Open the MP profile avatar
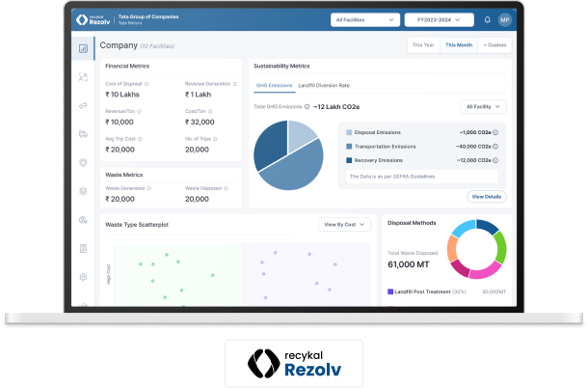 tap(505, 20)
